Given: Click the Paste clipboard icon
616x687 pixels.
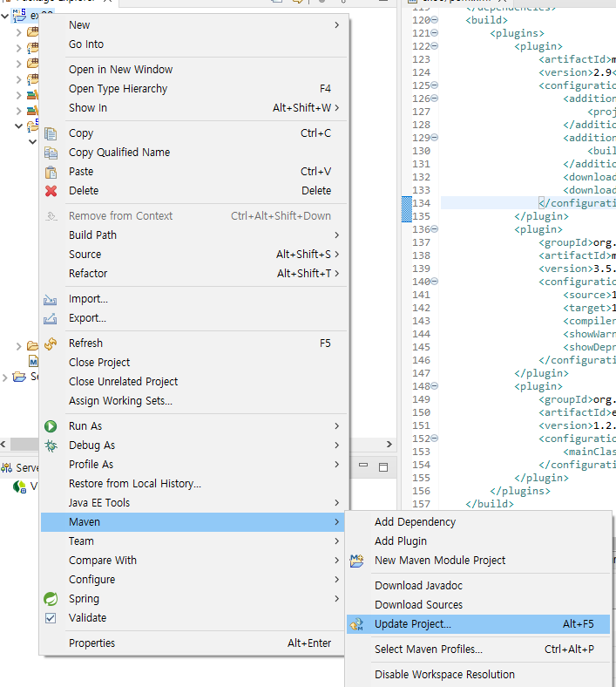Looking at the screenshot, I should pyautogui.click(x=51, y=172).
